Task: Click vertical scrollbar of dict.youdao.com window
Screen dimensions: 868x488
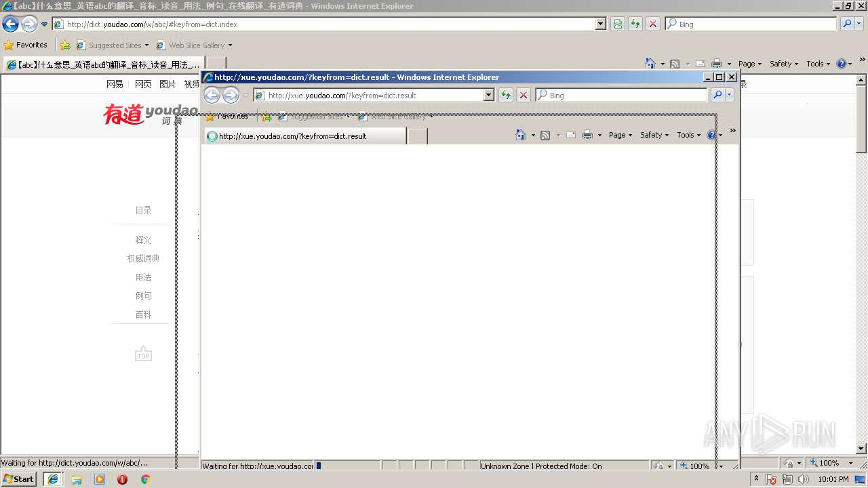Action: (862, 264)
